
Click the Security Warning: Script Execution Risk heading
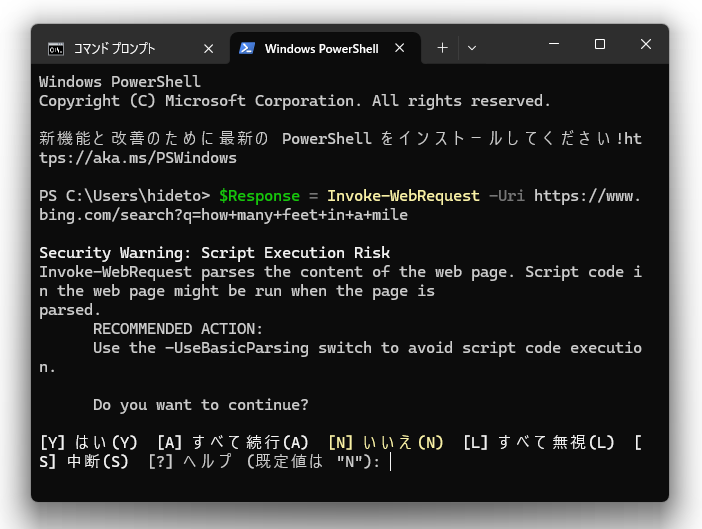click(x=214, y=253)
